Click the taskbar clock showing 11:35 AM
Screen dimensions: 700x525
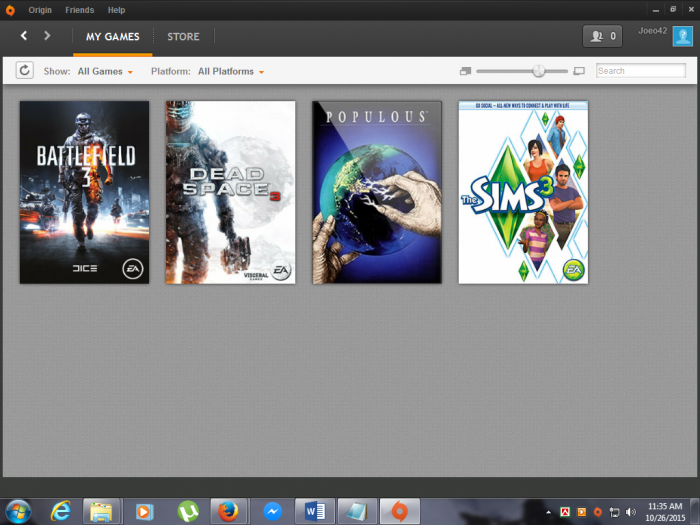pyautogui.click(x=665, y=512)
